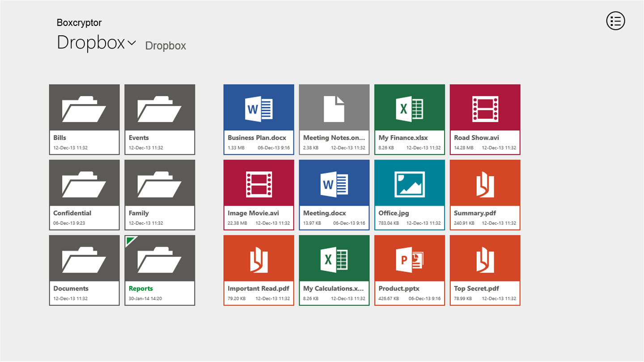This screenshot has height=362, width=644.
Task: Click the Business Plan.docx file name
Action: tap(257, 138)
